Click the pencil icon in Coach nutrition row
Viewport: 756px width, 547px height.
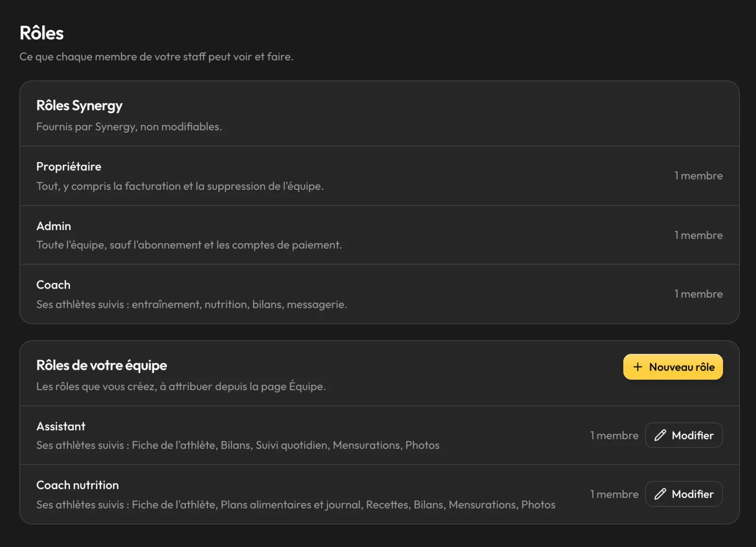[660, 494]
